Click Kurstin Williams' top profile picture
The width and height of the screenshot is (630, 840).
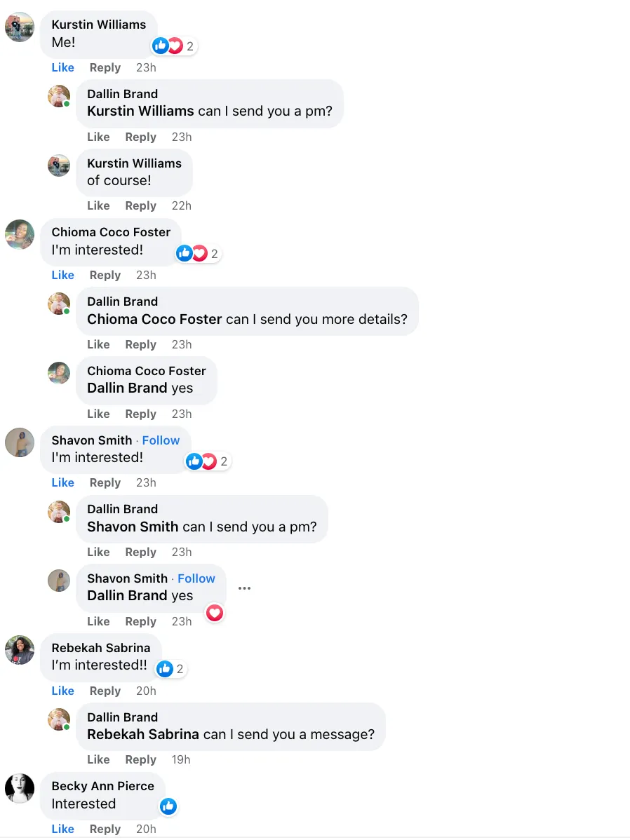20,27
